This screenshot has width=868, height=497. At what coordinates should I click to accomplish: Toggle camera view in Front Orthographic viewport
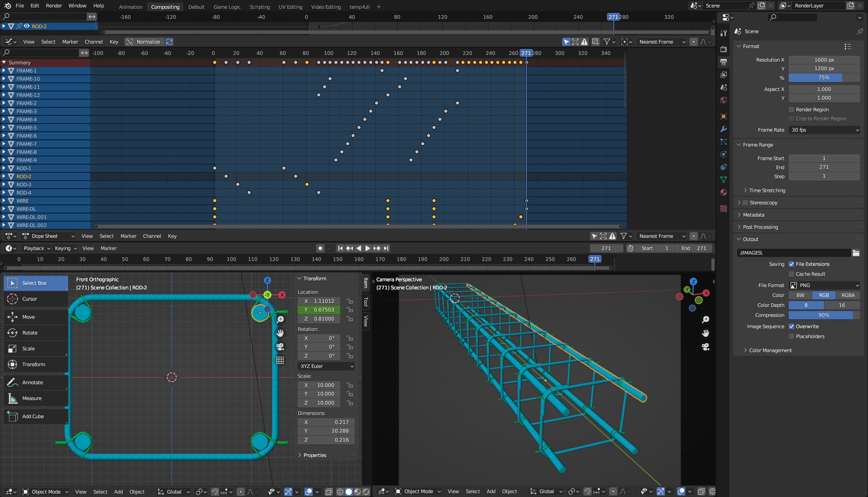pyautogui.click(x=280, y=347)
